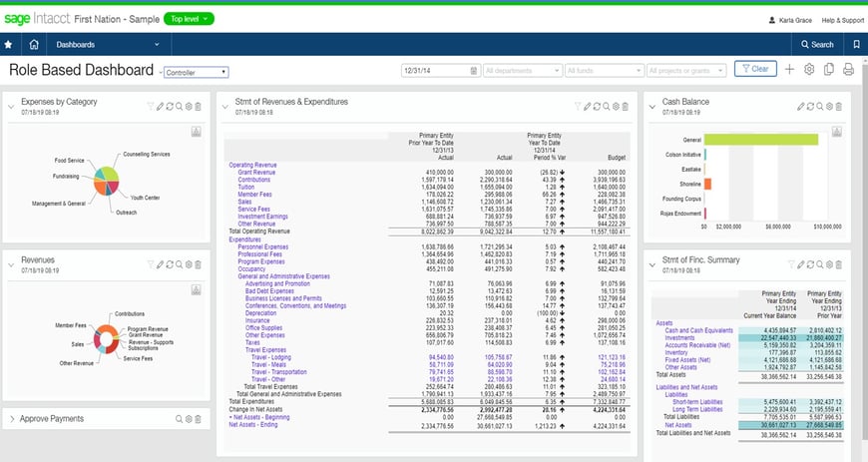
Task: Edit the Expenses by Category panel
Action: point(160,107)
